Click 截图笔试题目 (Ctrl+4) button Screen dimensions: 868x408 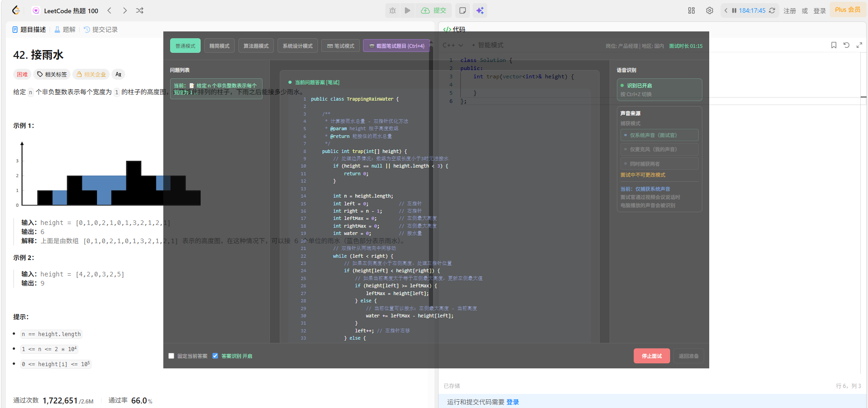coord(396,46)
